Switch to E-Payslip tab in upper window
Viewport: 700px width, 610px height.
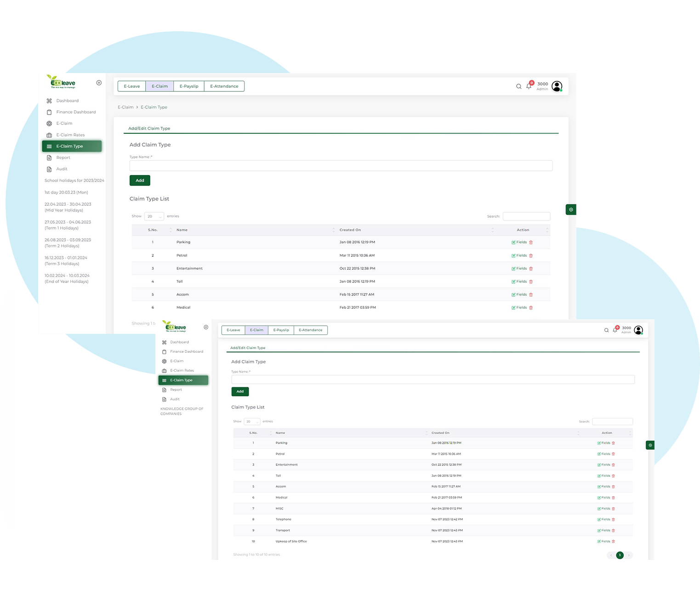click(189, 86)
